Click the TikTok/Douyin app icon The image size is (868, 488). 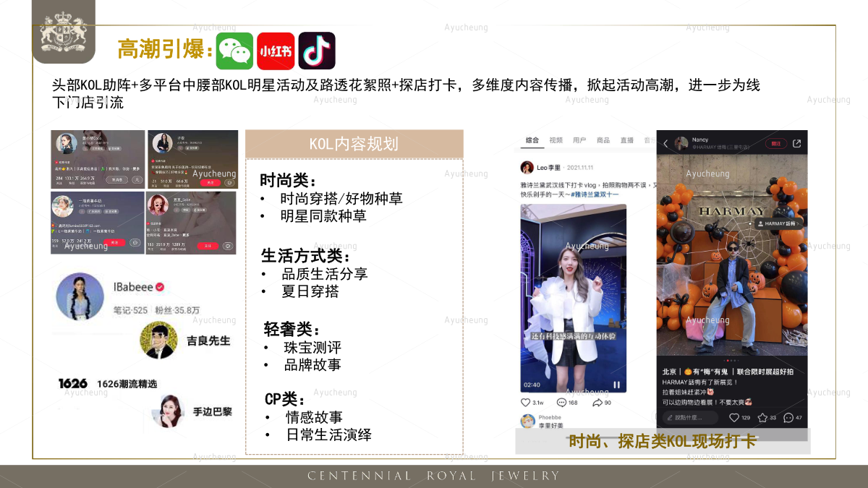click(x=317, y=51)
